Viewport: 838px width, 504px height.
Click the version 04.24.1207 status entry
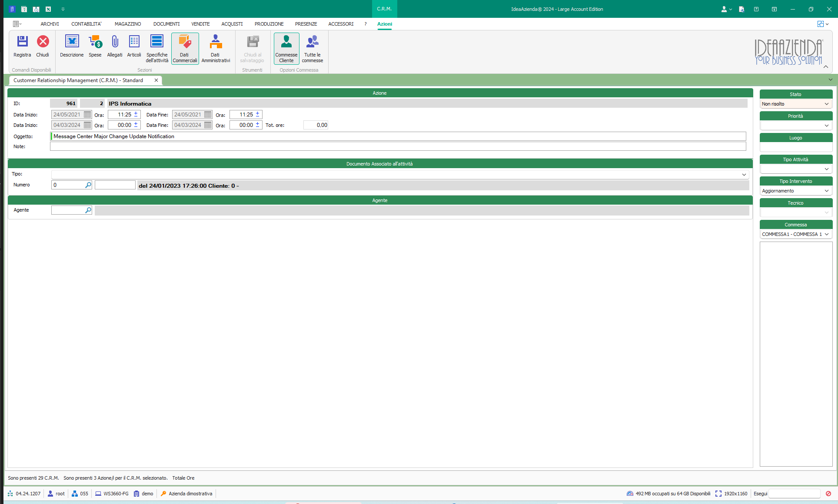24,494
